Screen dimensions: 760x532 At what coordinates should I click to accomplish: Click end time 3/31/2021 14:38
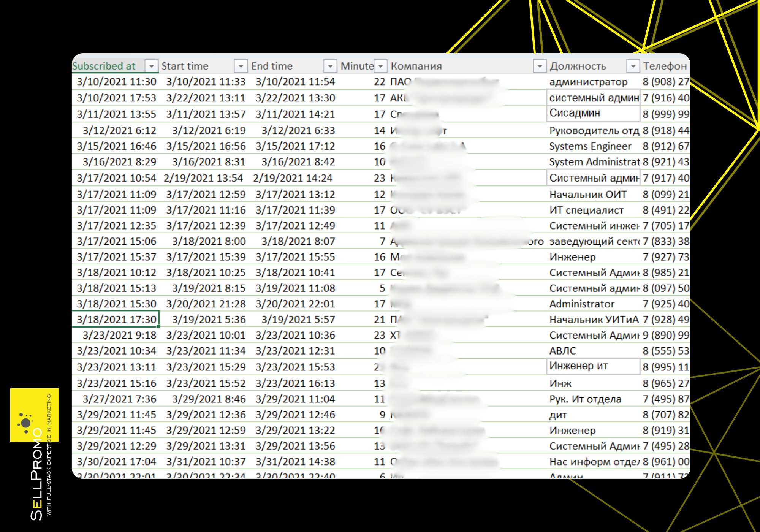pyautogui.click(x=295, y=462)
